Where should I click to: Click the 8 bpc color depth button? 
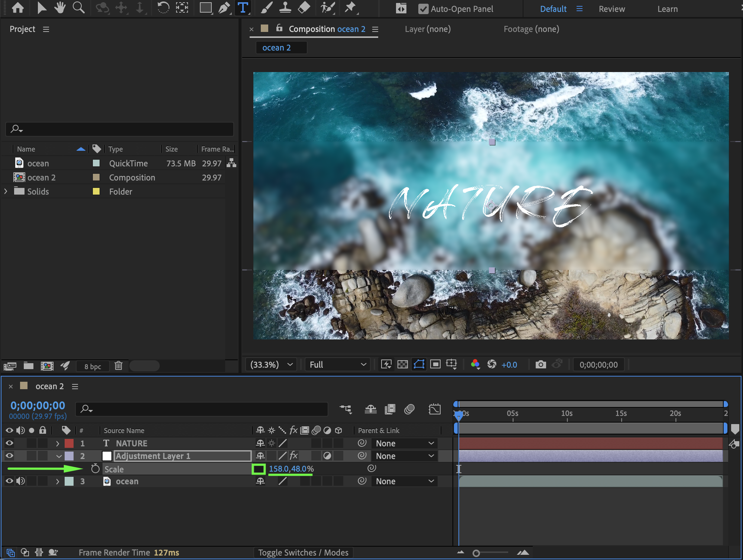pos(93,366)
